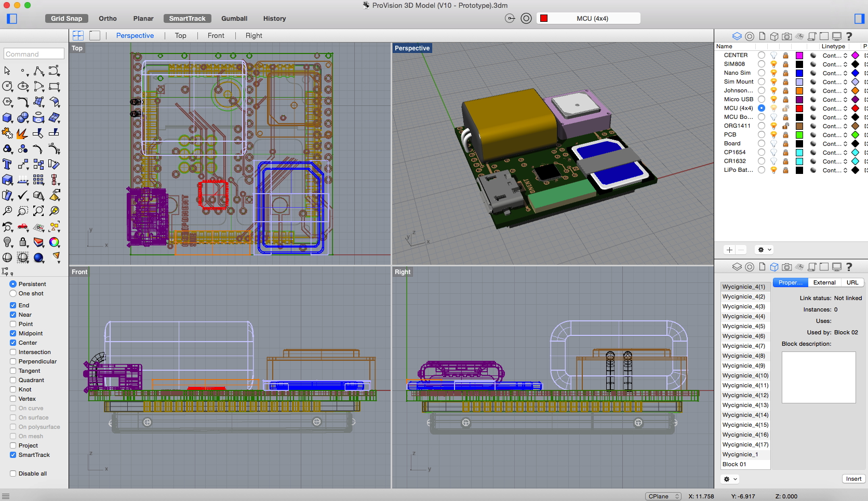The width and height of the screenshot is (868, 501).
Task: Uncheck the Midpoint object snap
Action: (x=13, y=333)
